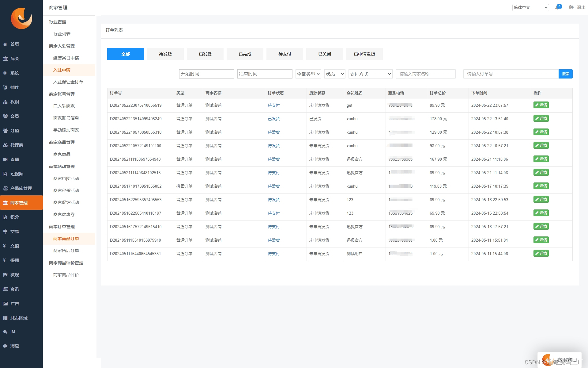The height and width of the screenshot is (368, 588).
Task: Open the 代理商 agents sidebar icon
Action: click(5, 145)
